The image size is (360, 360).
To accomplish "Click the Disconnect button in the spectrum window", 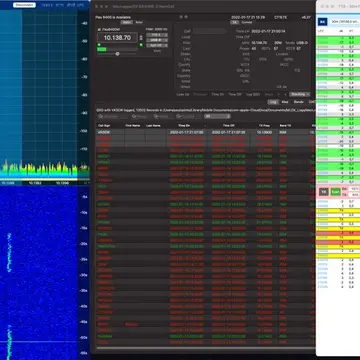I will [x=24, y=5].
